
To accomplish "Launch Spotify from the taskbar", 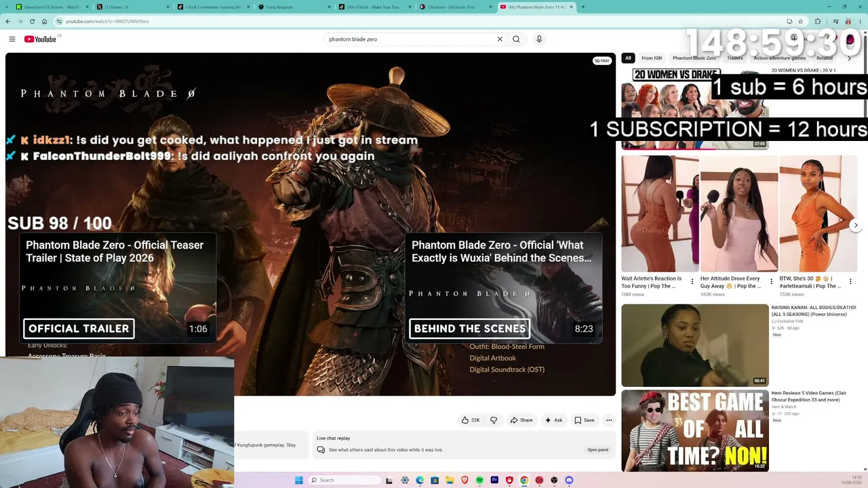I will (x=479, y=480).
